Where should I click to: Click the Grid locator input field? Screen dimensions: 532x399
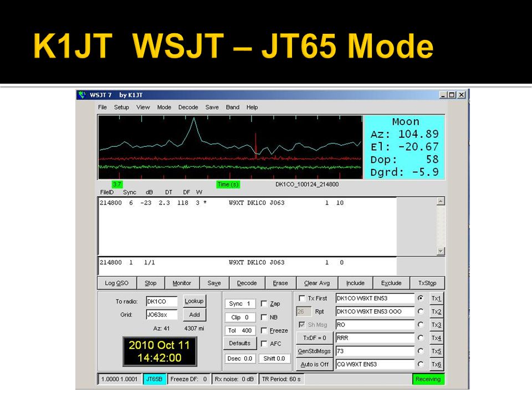[161, 315]
